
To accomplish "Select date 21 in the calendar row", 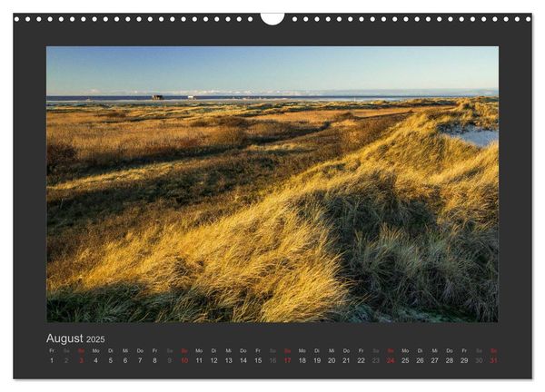I will tap(346, 360).
